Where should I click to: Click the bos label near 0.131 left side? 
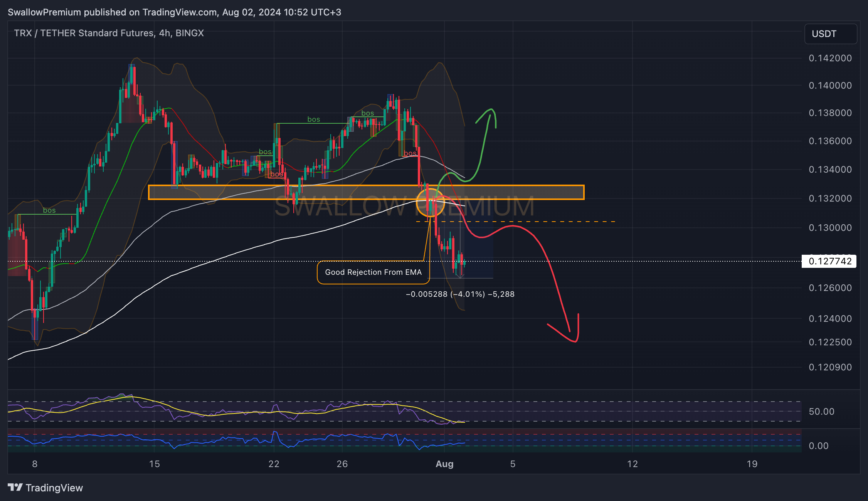tap(49, 210)
